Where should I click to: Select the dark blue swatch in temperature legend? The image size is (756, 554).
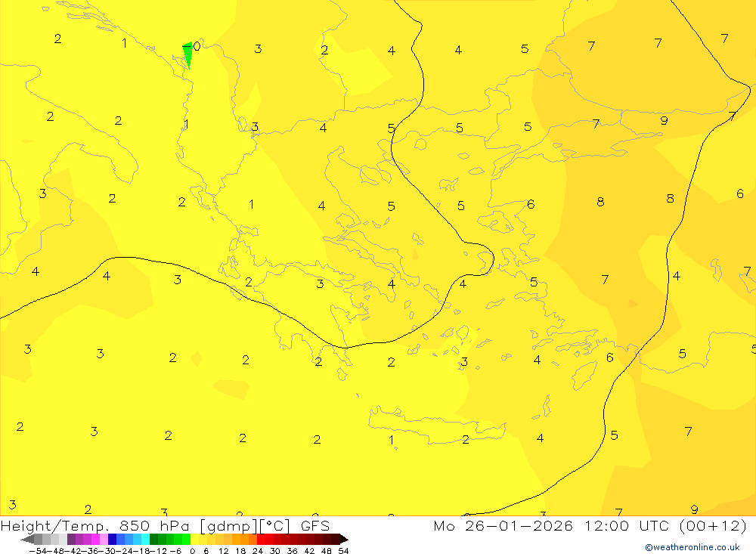point(113,539)
